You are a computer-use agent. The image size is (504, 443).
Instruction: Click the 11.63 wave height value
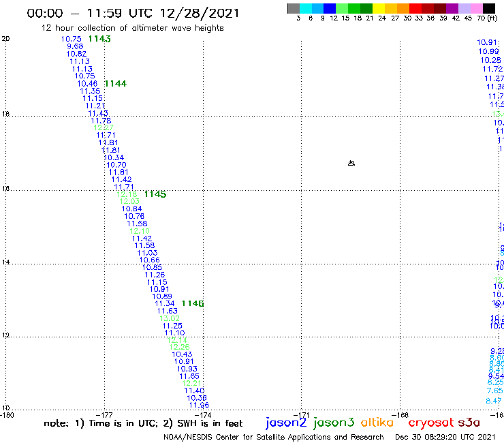[x=167, y=311]
